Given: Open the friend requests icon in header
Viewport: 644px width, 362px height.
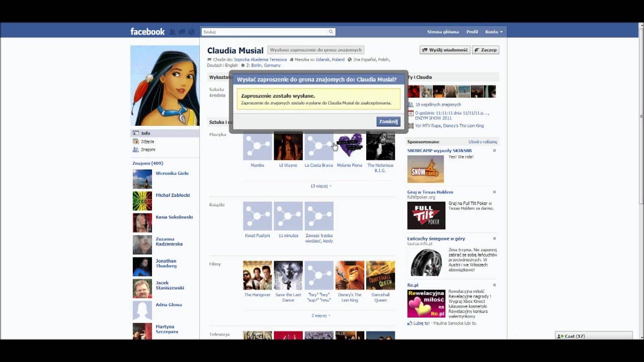Looking at the screenshot, I should 173,32.
